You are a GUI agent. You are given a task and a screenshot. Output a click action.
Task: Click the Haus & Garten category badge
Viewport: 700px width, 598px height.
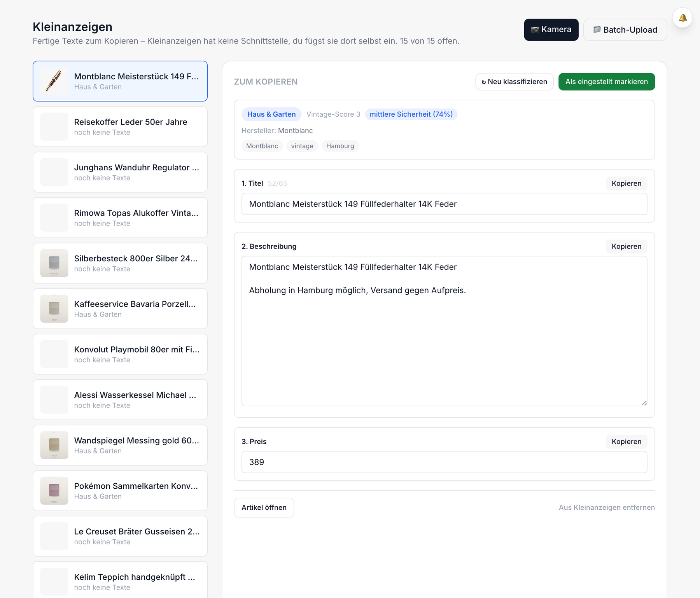coord(271,114)
